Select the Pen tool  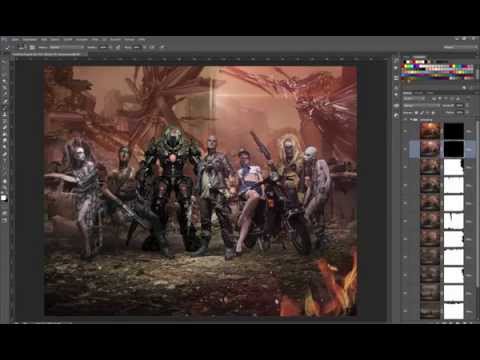pos(5,155)
